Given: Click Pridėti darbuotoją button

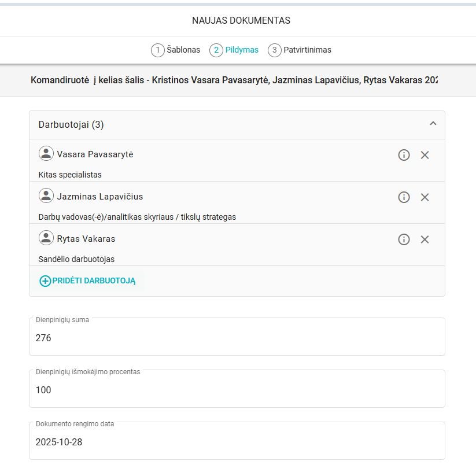Looking at the screenshot, I should 87,281.
